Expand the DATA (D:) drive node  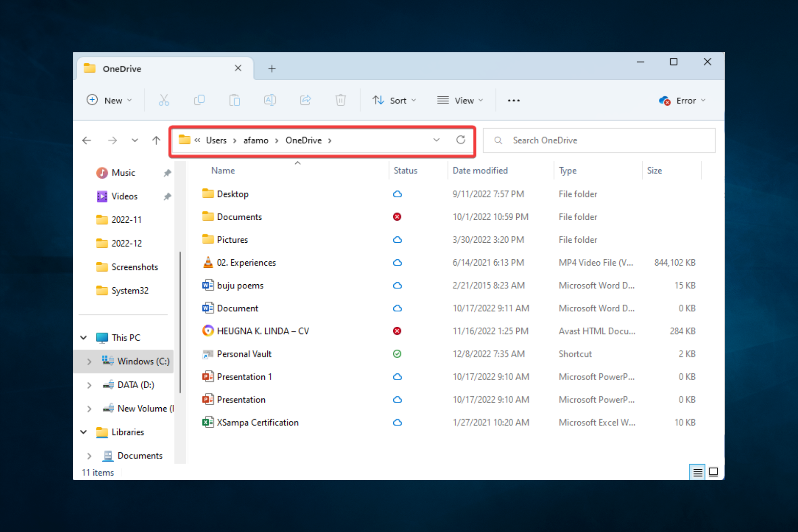[89, 385]
